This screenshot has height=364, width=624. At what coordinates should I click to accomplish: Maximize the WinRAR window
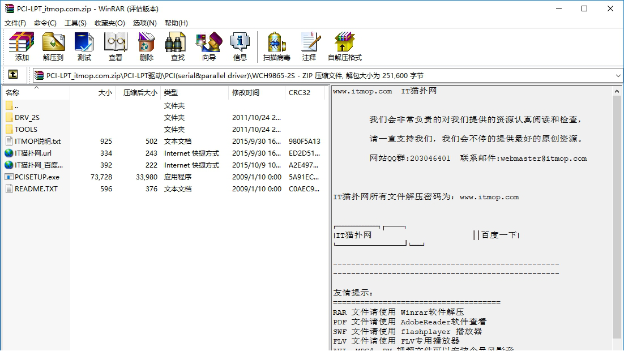(584, 8)
